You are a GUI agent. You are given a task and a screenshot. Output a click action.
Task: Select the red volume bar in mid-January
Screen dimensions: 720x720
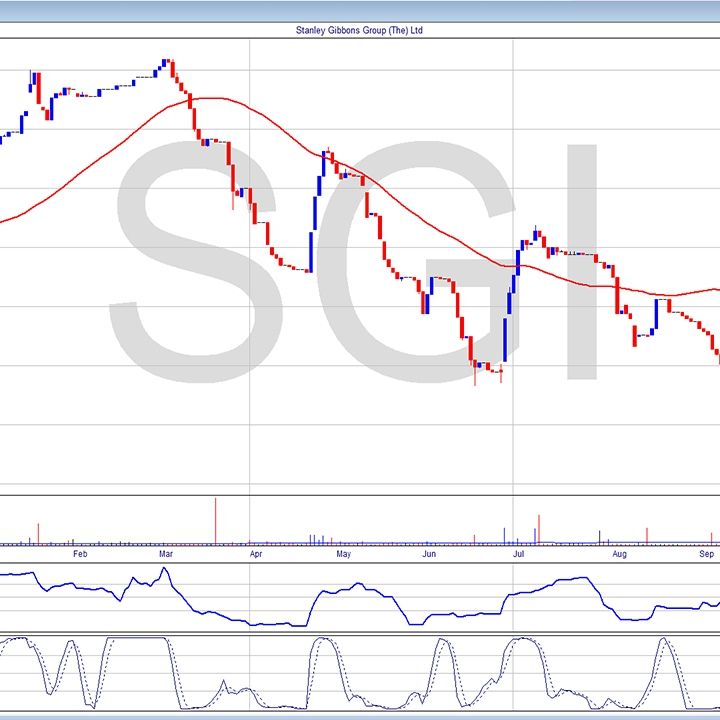coord(38,533)
